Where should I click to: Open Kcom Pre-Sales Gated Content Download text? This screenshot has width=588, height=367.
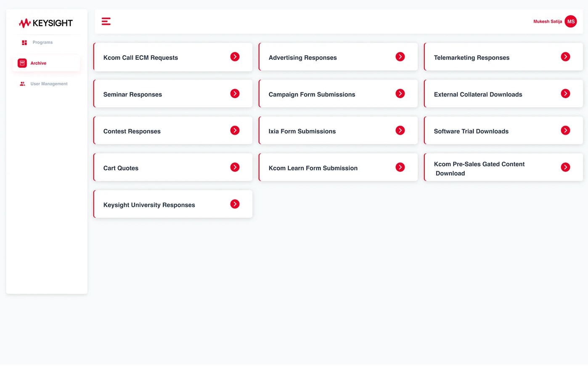coord(479,168)
